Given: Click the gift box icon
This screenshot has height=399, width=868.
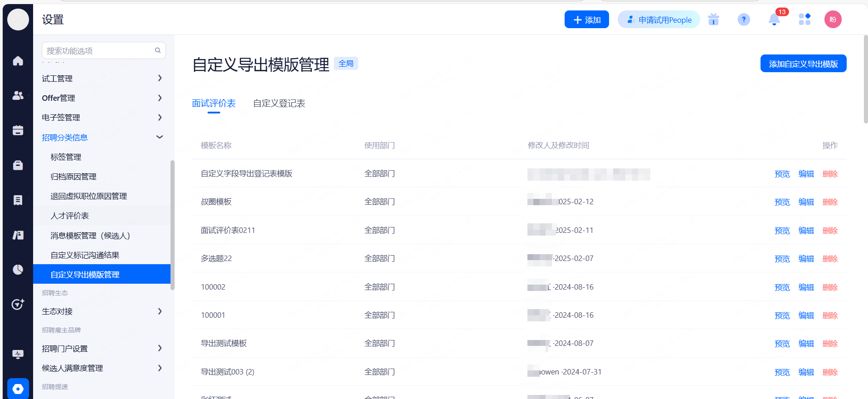Looking at the screenshot, I should pyautogui.click(x=713, y=20).
